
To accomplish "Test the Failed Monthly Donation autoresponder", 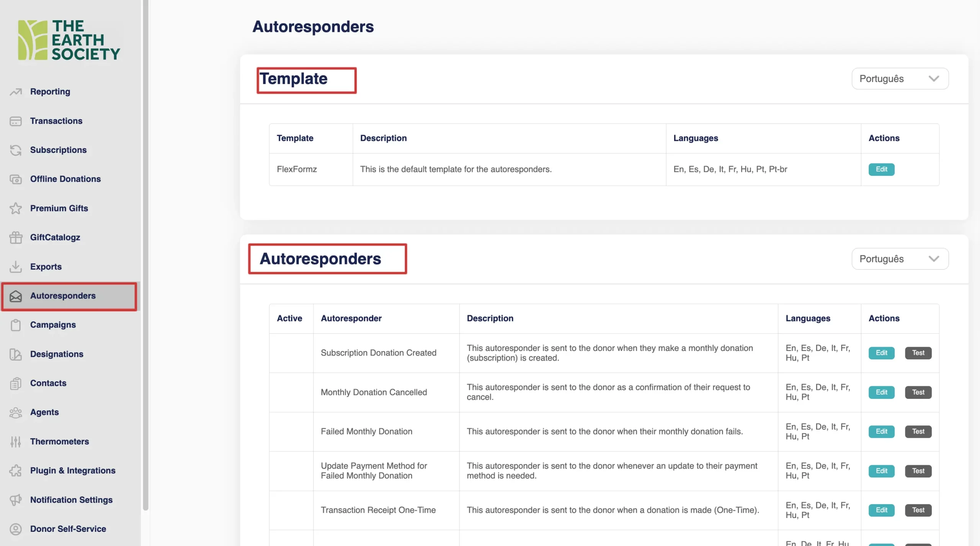I will tap(918, 431).
